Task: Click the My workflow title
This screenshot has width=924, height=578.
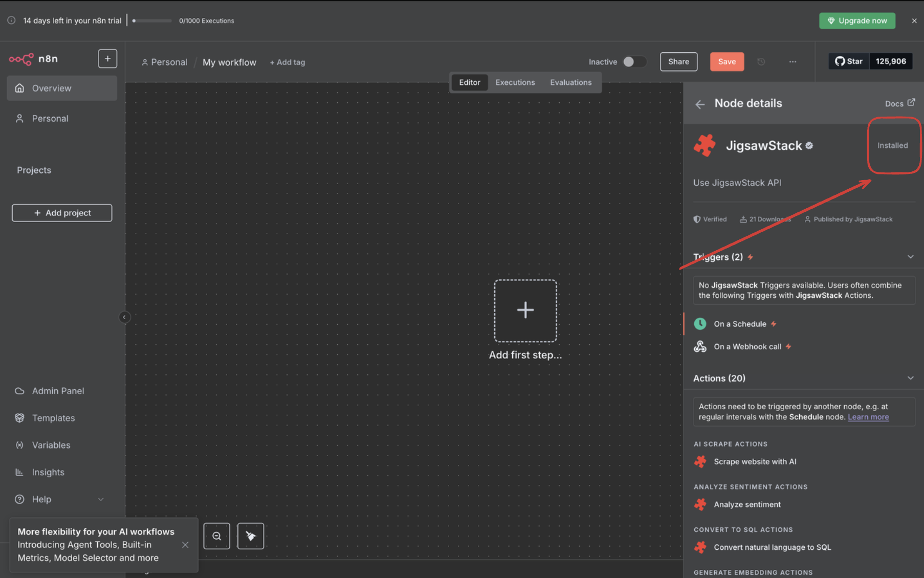Action: [229, 62]
